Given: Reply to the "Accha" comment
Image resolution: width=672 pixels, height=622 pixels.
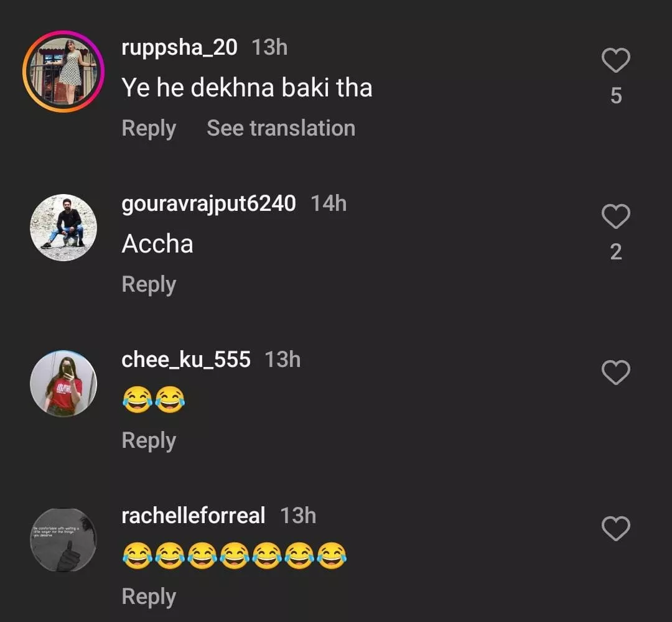Looking at the screenshot, I should coord(149,285).
